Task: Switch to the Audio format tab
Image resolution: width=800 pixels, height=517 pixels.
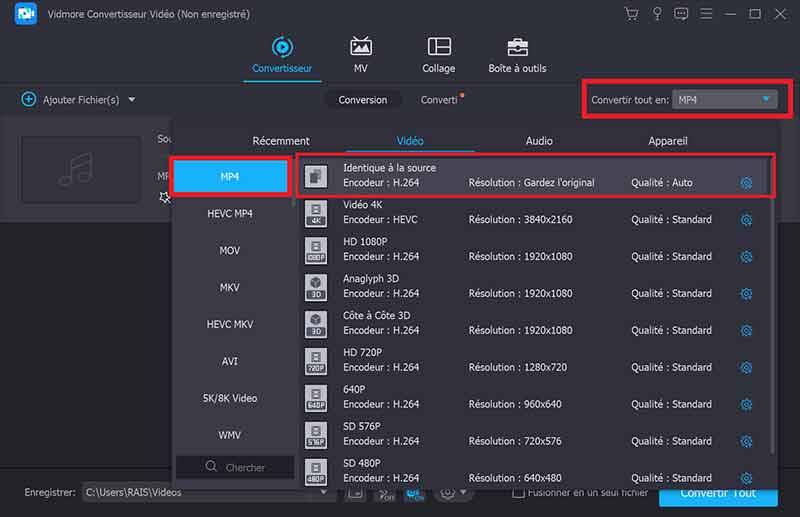Action: (539, 141)
